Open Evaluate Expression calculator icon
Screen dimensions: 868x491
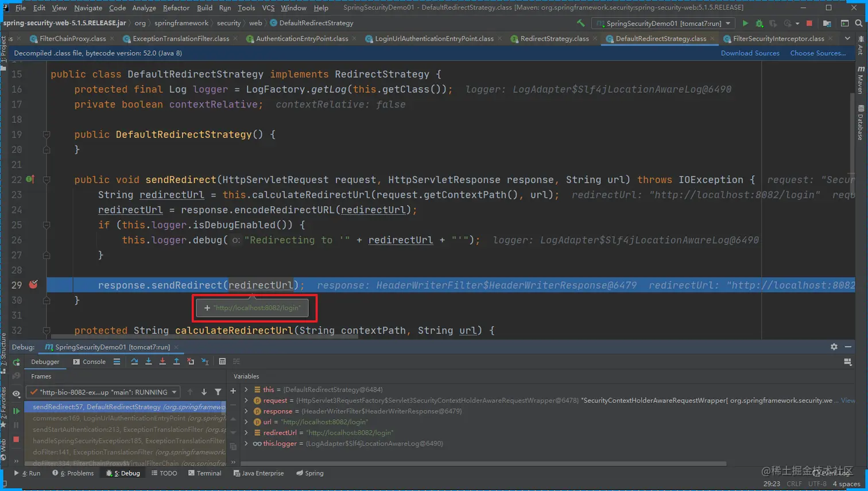tap(222, 361)
